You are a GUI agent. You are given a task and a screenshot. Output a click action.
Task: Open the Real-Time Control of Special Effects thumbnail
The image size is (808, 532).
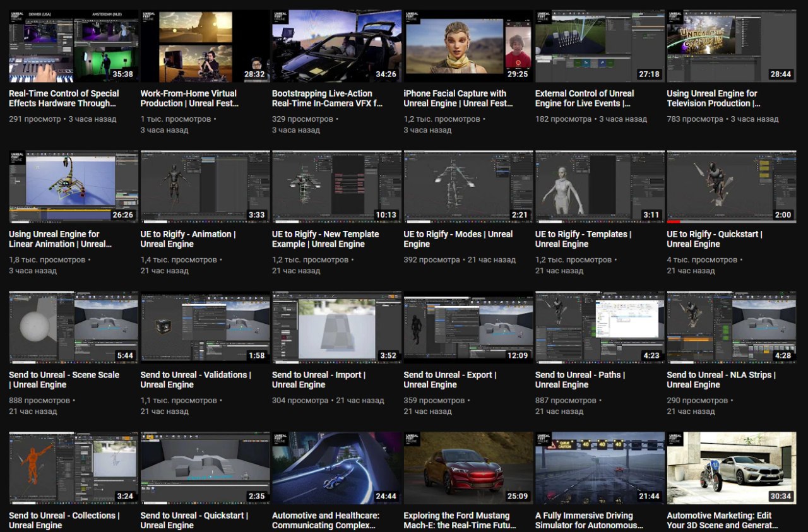tap(74, 46)
